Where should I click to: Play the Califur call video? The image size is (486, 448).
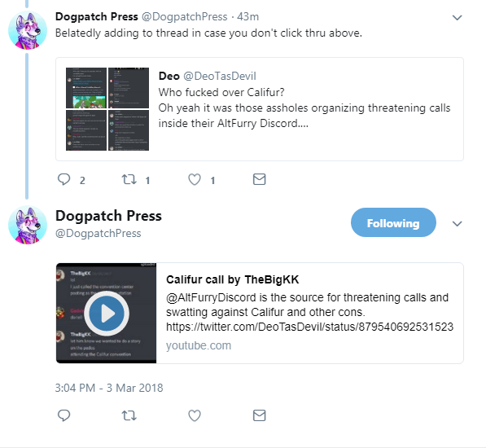pyautogui.click(x=107, y=314)
